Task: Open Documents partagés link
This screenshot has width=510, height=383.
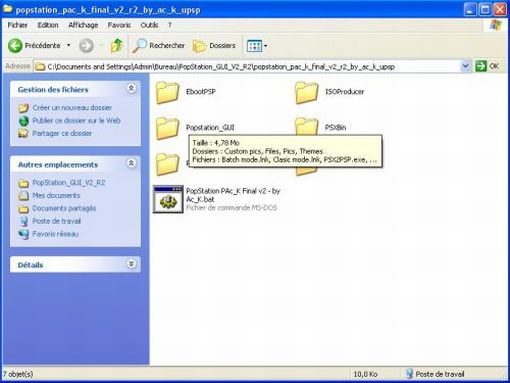Action: 64,208
